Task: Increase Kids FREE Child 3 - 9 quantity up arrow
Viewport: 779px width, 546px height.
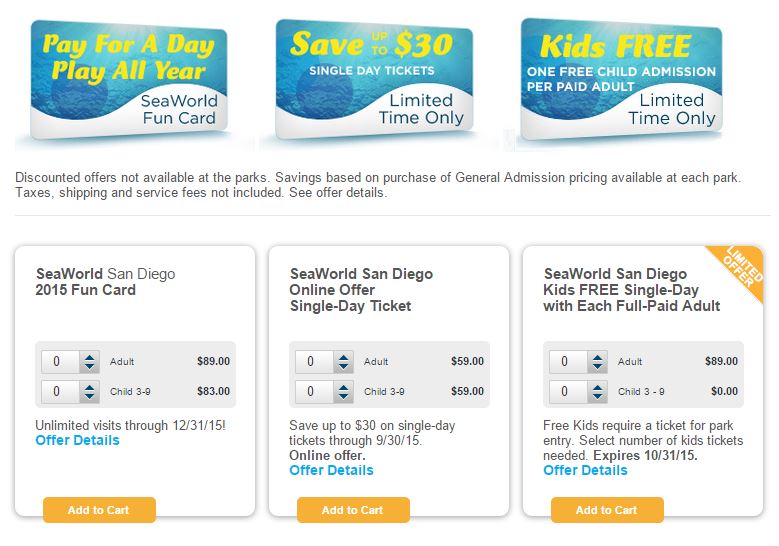Action: [x=597, y=387]
